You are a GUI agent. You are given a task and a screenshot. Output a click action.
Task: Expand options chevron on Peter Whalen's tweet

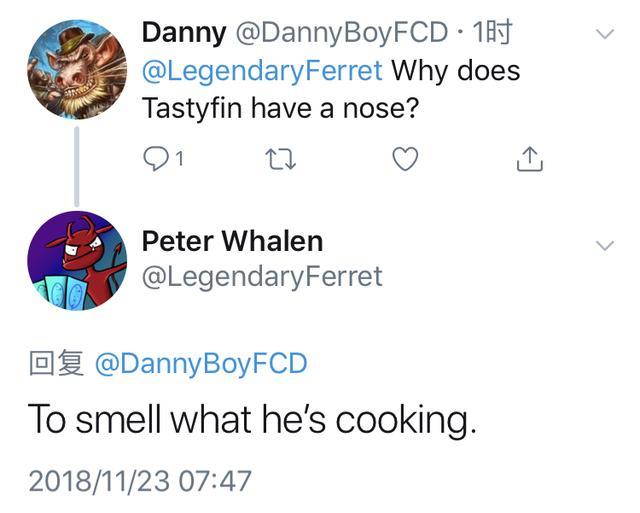point(605,245)
